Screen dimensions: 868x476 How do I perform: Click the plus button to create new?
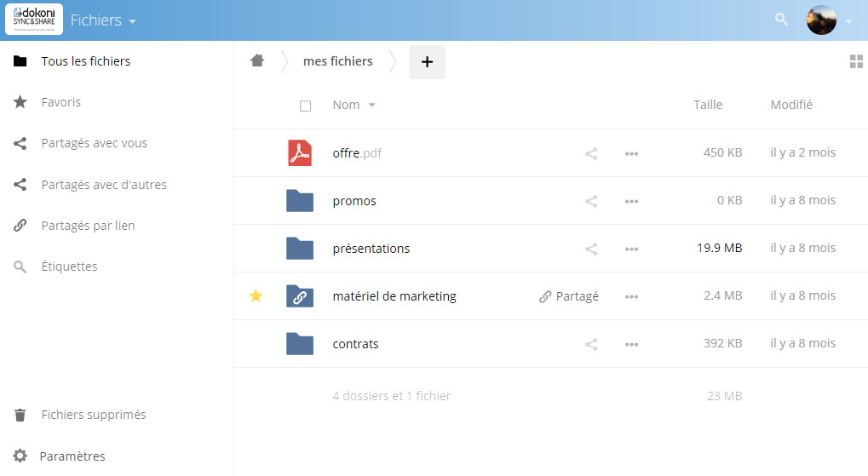pyautogui.click(x=427, y=61)
